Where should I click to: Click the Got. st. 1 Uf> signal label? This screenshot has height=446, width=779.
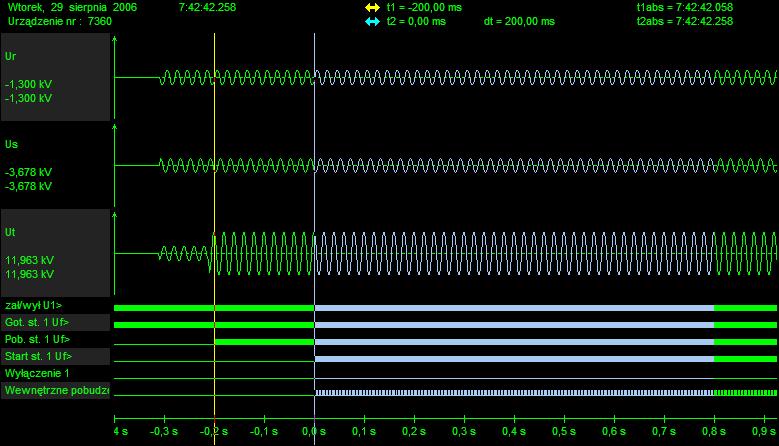[x=37, y=322]
